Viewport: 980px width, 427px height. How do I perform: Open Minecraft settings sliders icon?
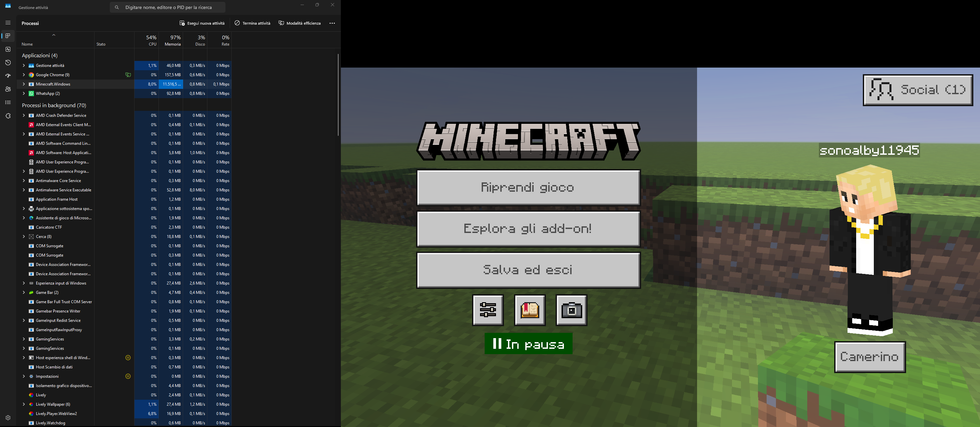pos(488,310)
